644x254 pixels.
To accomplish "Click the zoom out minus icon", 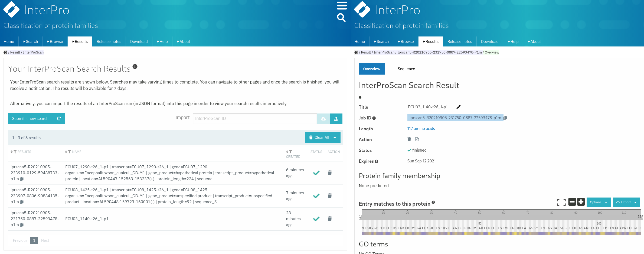I will (x=572, y=202).
